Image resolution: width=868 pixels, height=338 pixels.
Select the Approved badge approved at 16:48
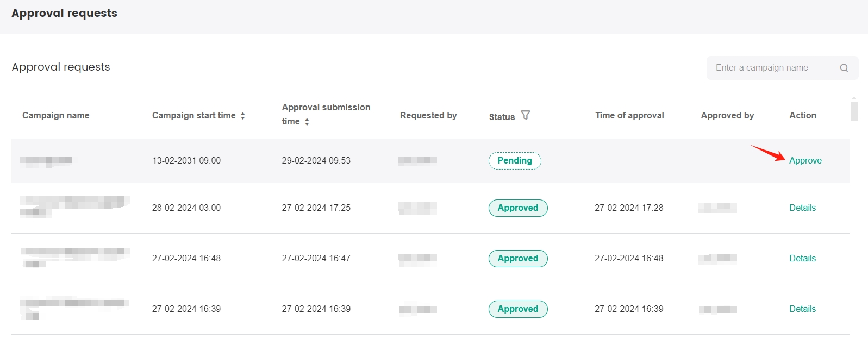[x=518, y=259]
